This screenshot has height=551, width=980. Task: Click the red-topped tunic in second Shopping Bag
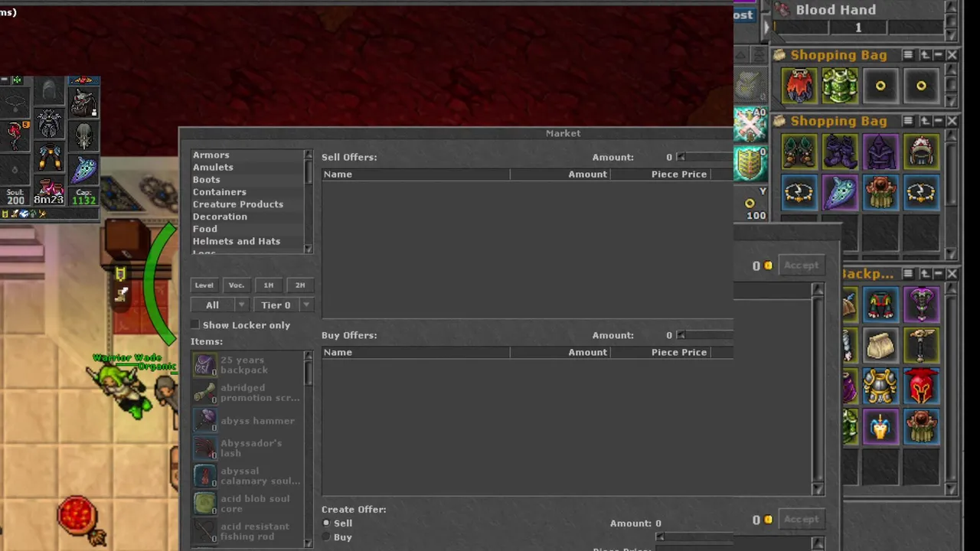click(x=880, y=192)
